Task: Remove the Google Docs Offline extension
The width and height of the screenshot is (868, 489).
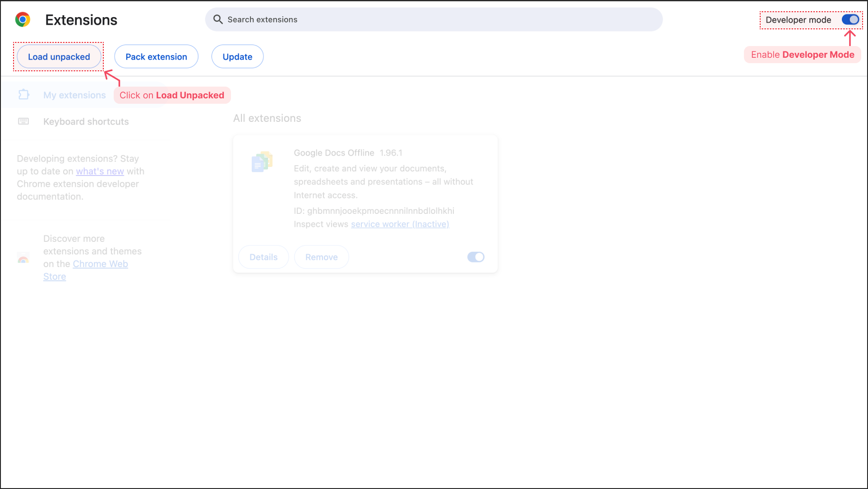Action: coord(321,257)
